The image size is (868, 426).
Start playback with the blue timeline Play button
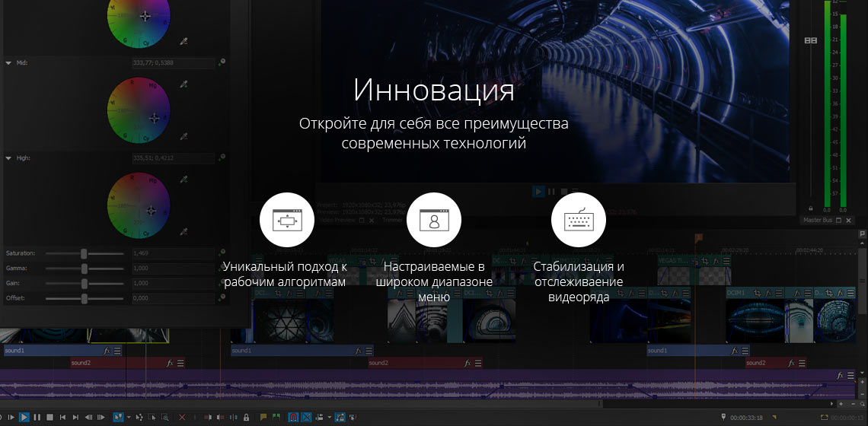24,417
